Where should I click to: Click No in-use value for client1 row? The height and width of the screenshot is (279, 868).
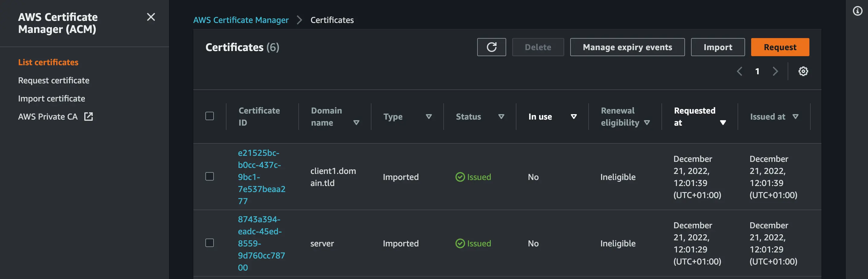533,177
